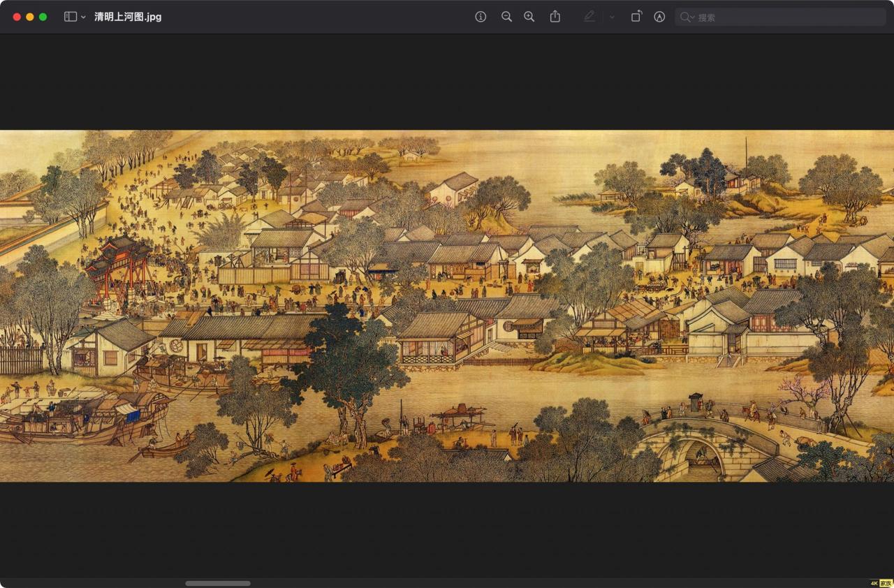The image size is (894, 588).
Task: Click the Markup pencil icon
Action: [x=589, y=16]
